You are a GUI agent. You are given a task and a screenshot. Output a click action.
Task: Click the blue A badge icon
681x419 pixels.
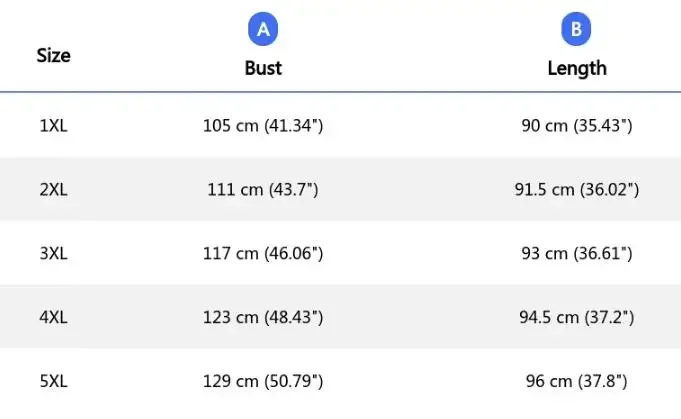coord(263,30)
